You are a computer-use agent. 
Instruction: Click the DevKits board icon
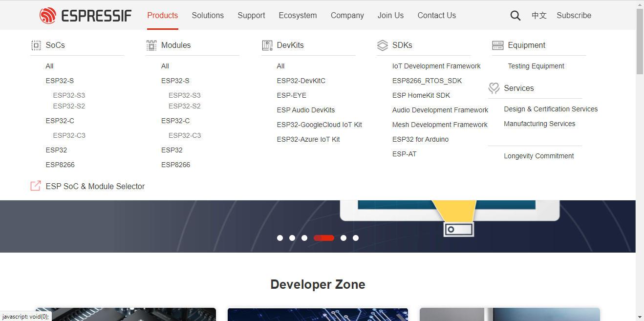[267, 45]
